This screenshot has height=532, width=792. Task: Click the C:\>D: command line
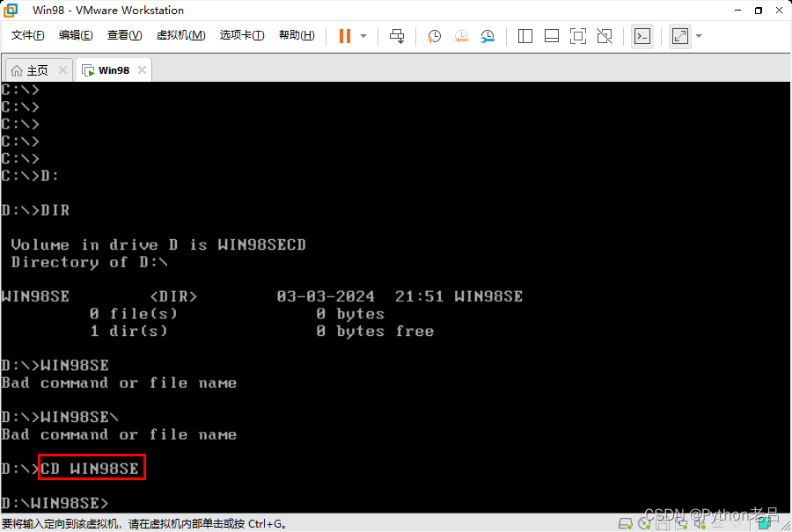point(30,176)
